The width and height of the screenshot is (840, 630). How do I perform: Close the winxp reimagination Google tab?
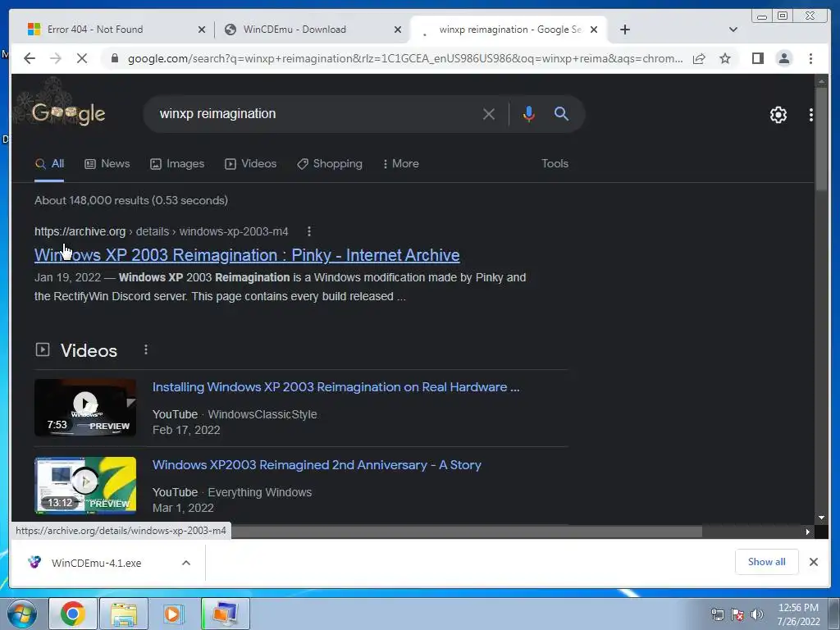594,30
